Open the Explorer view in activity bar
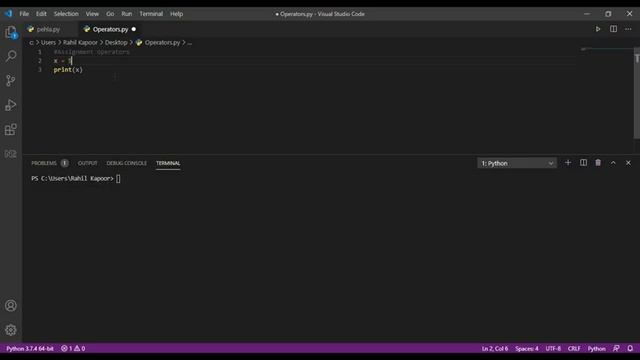Image resolution: width=640 pixels, height=360 pixels. click(x=11, y=32)
